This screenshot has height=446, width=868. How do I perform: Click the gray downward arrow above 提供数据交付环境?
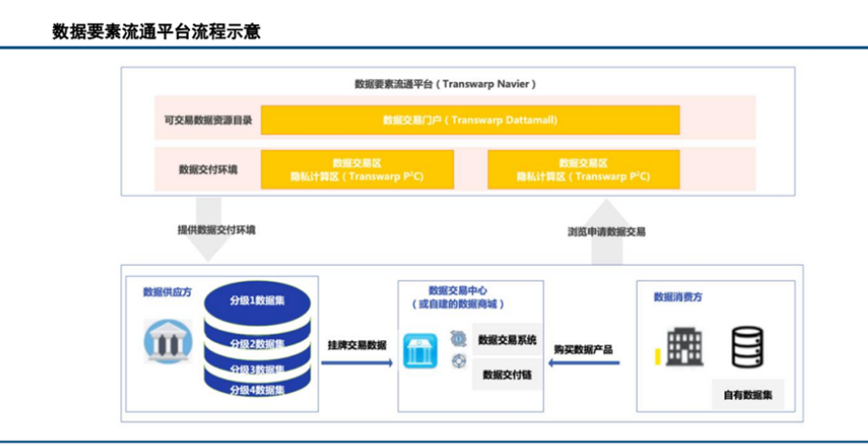208,229
